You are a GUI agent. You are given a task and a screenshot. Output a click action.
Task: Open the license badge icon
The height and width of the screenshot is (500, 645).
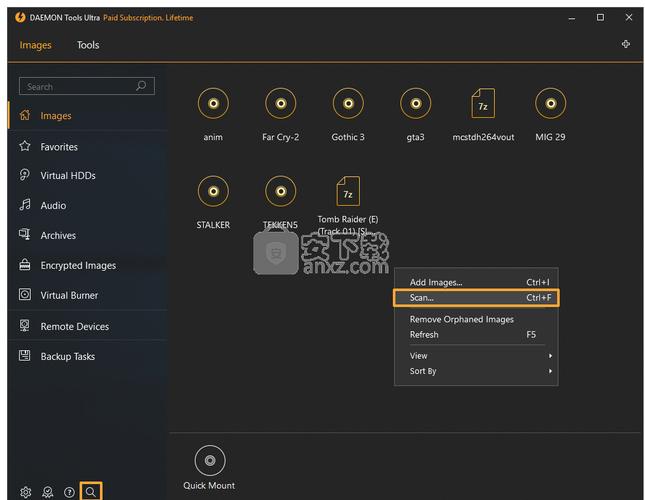coord(48,492)
